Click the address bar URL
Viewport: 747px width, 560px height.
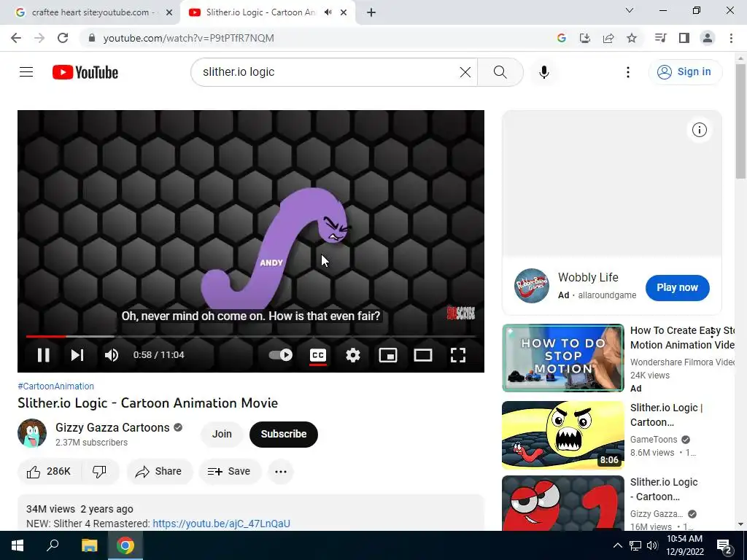(189, 38)
